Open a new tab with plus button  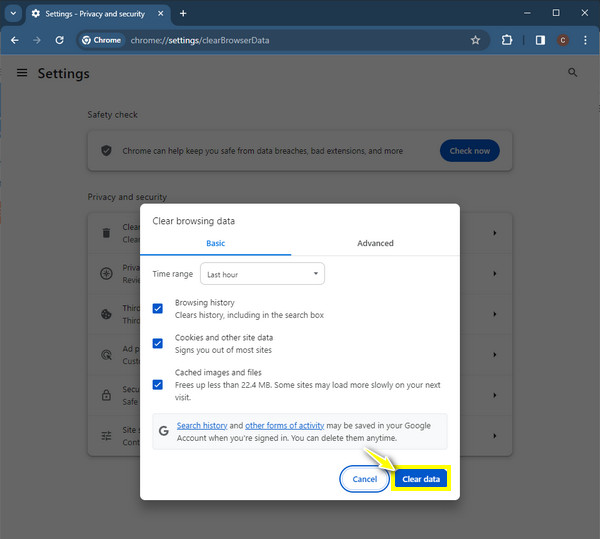[183, 13]
